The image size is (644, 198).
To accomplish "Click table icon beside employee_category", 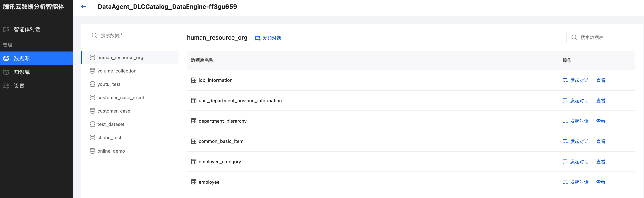I will (x=194, y=162).
